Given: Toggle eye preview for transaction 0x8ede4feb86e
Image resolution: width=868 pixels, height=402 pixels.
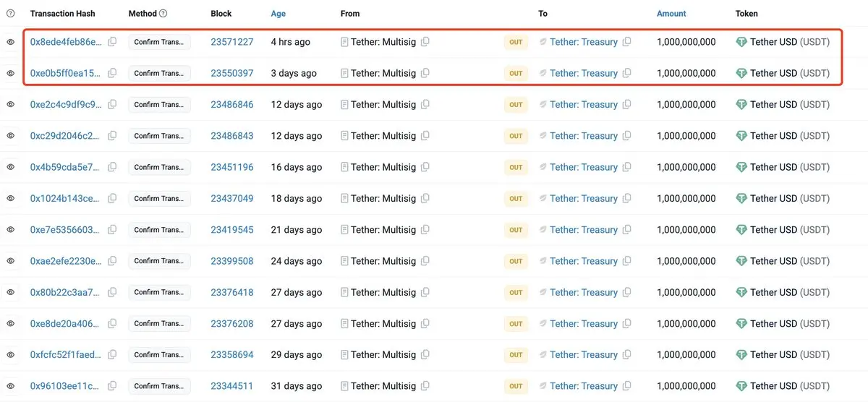Looking at the screenshot, I should point(11,42).
